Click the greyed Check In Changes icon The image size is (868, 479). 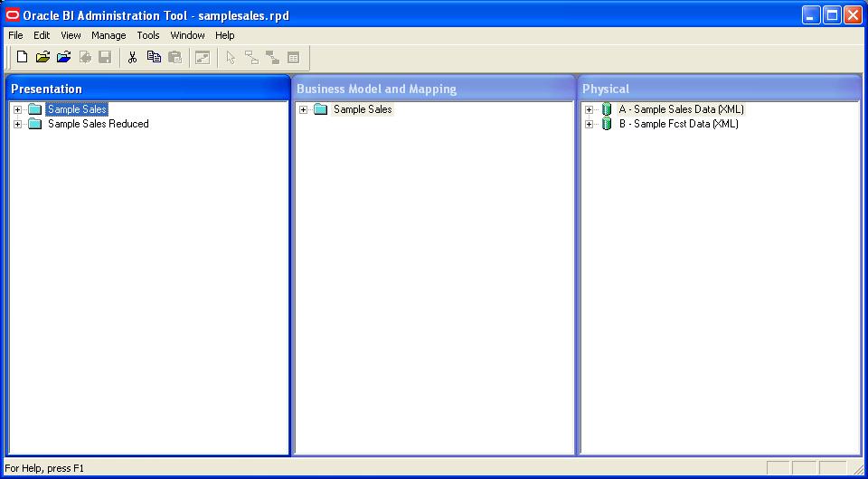pyautogui.click(x=85, y=57)
